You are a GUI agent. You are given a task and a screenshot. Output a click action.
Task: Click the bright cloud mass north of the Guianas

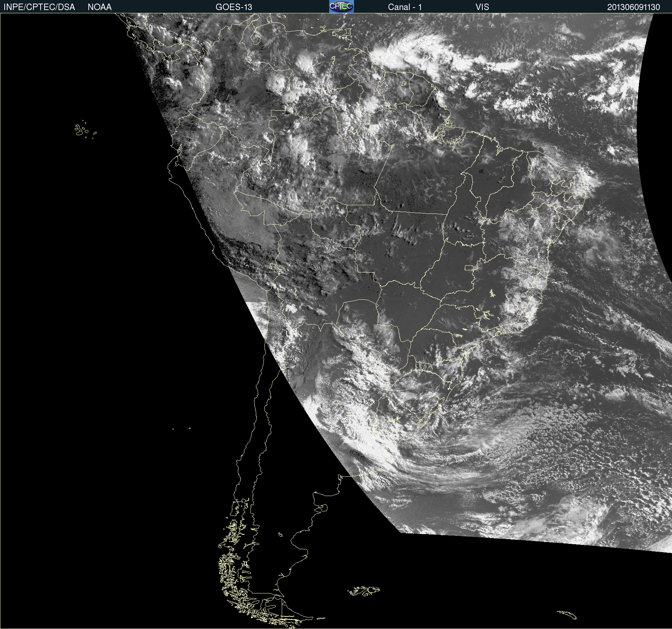pos(406,54)
